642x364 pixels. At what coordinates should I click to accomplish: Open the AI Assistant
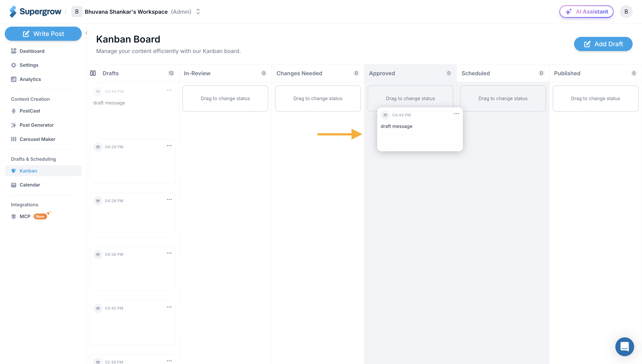(x=586, y=12)
